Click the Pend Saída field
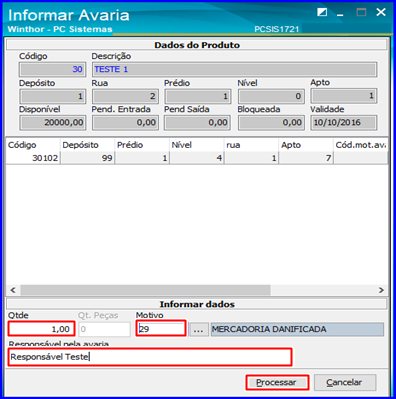The height and width of the screenshot is (399, 396). point(198,123)
